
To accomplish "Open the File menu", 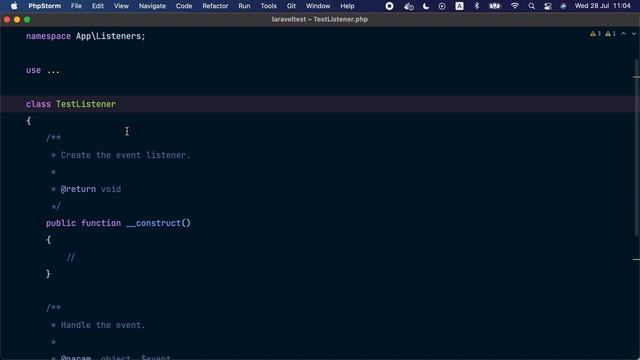I will (76, 6).
